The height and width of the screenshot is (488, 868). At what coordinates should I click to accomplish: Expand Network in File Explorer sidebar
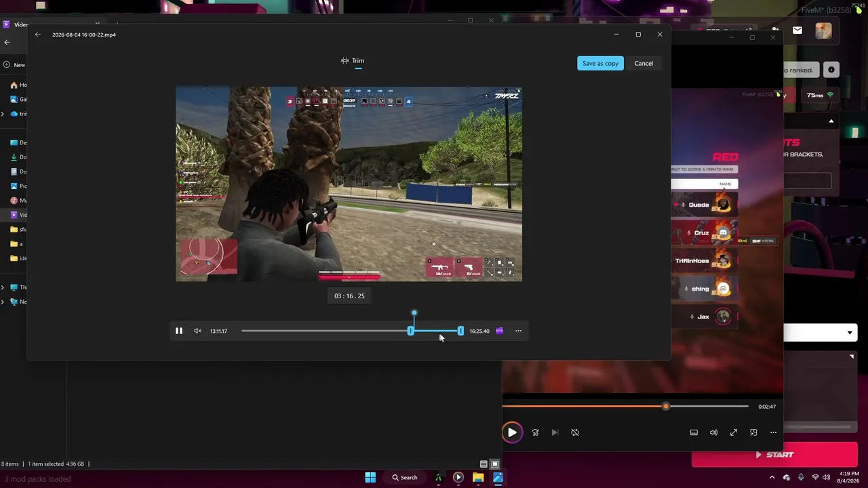pos(3,302)
